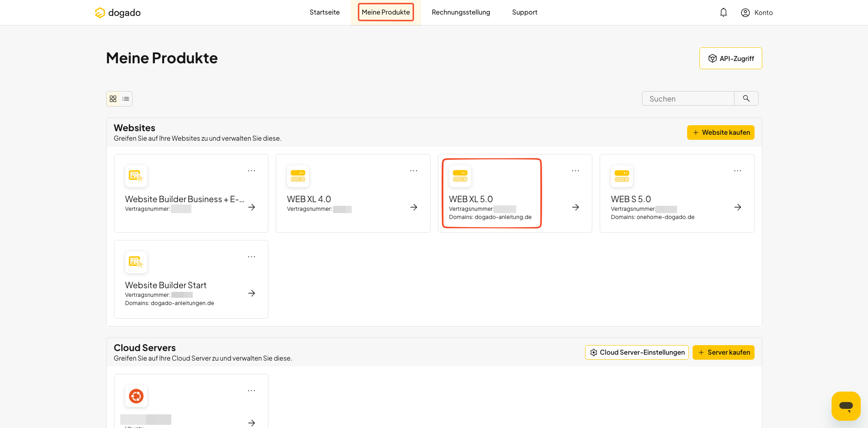
Task: Open the chat support widget
Action: [x=846, y=406]
